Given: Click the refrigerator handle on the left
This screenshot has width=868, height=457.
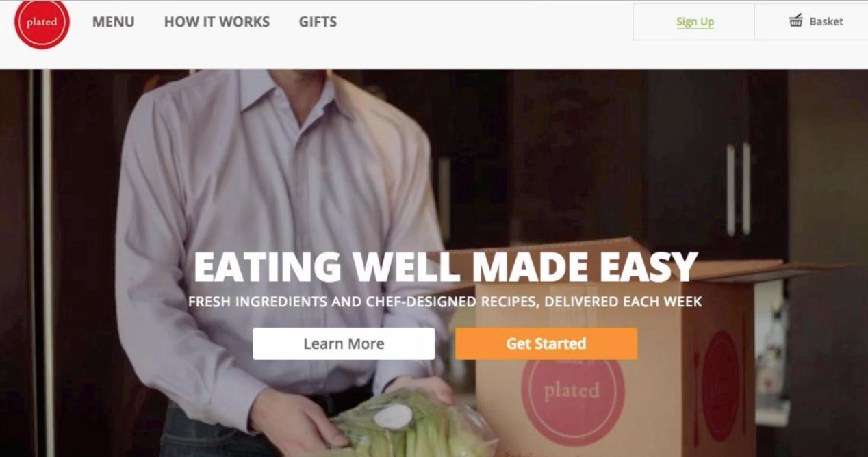Looking at the screenshot, I should point(46,260).
